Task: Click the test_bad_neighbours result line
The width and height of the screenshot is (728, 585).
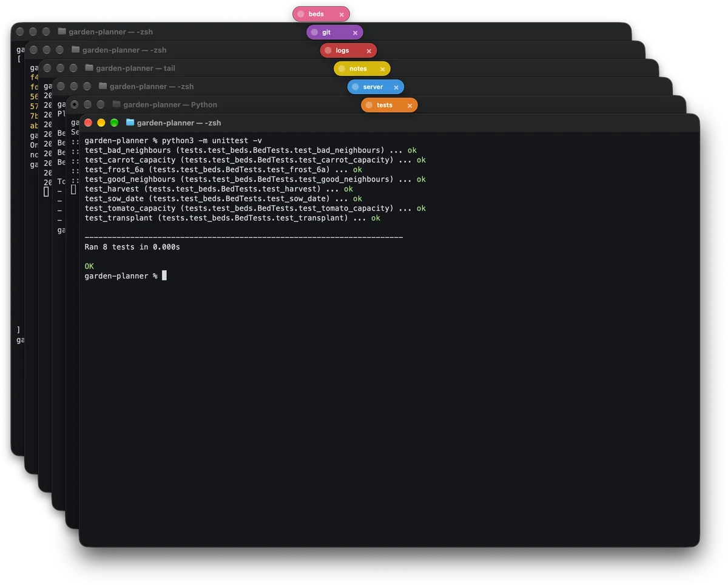Action: coord(251,150)
